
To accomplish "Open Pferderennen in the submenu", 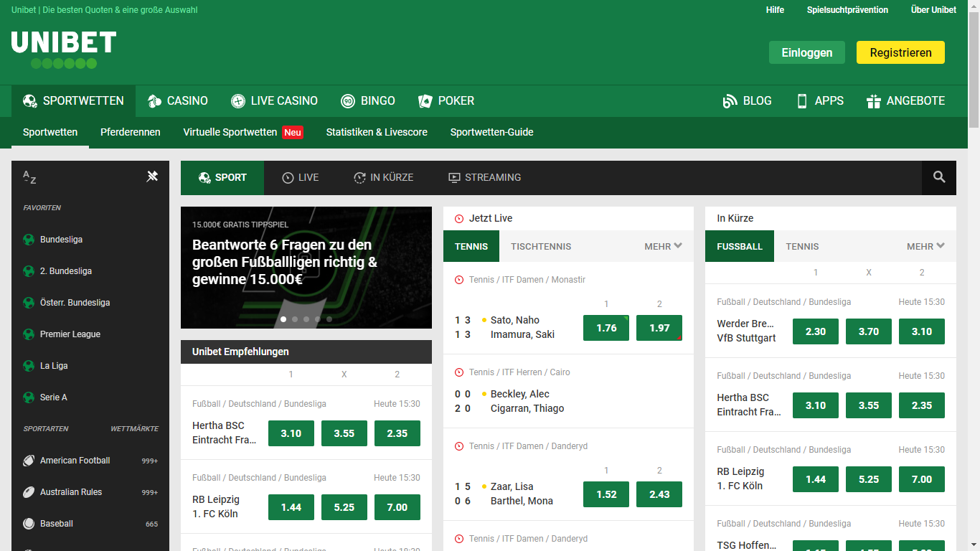I will (x=131, y=132).
